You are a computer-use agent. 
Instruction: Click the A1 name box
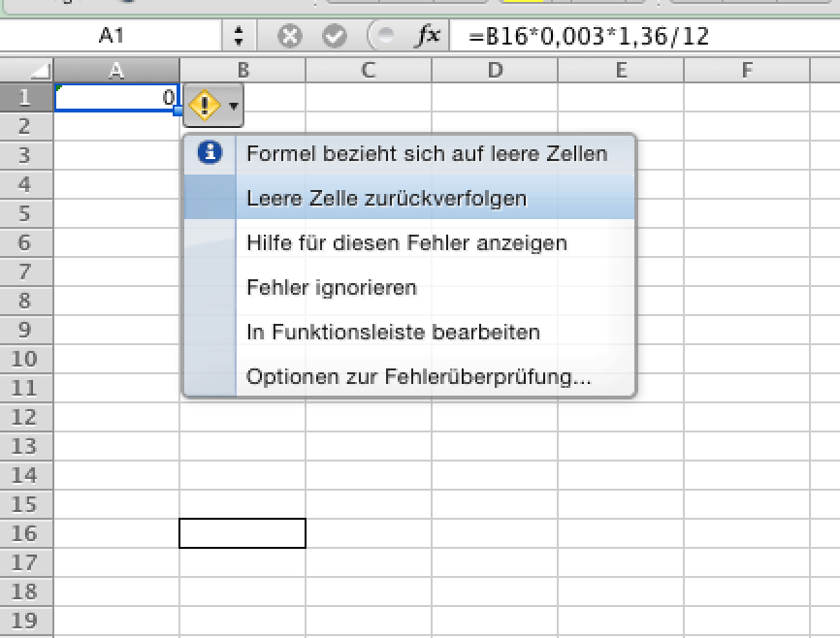(111, 36)
